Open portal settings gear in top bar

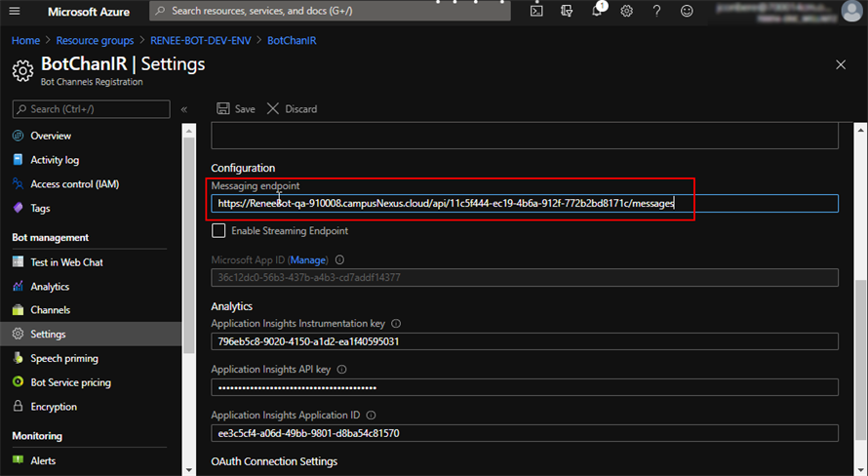tap(627, 11)
